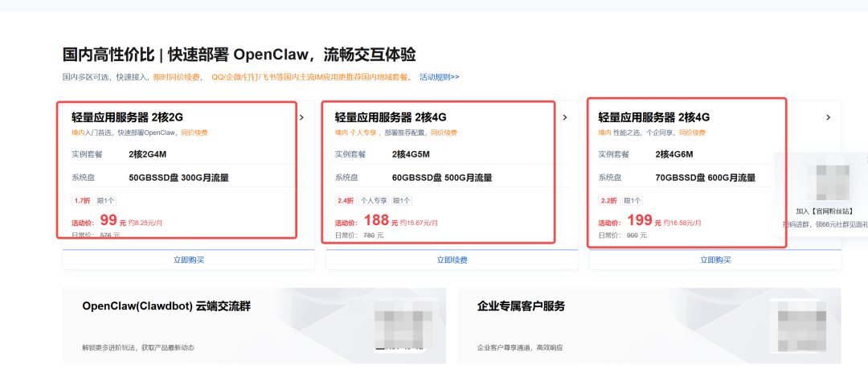
Task: Click the 199 元 promotional price
Action: click(x=645, y=221)
